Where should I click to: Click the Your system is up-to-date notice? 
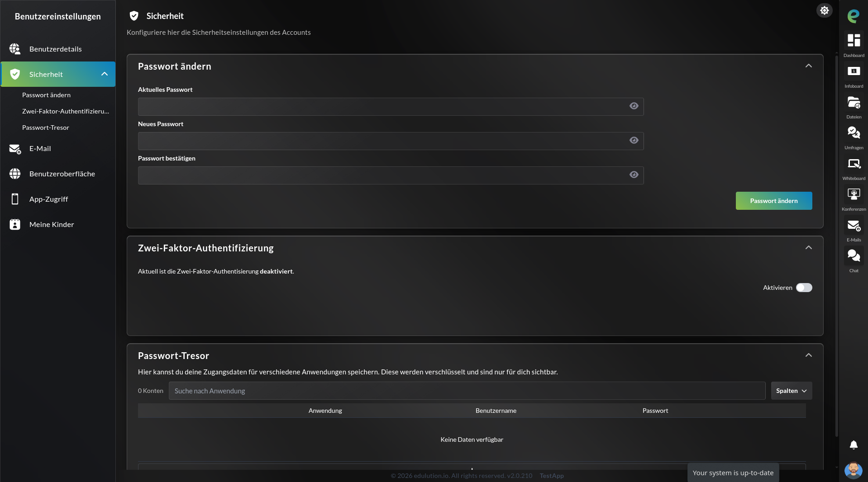point(733,473)
